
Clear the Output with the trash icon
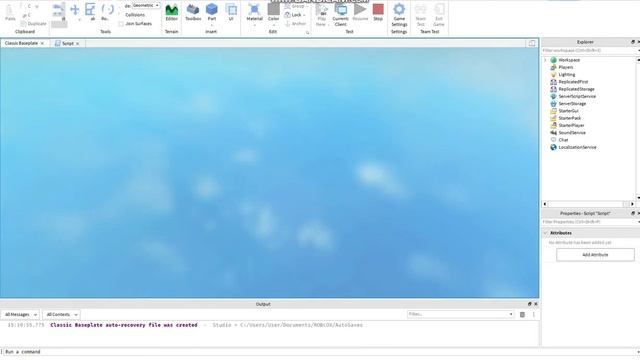(522, 315)
